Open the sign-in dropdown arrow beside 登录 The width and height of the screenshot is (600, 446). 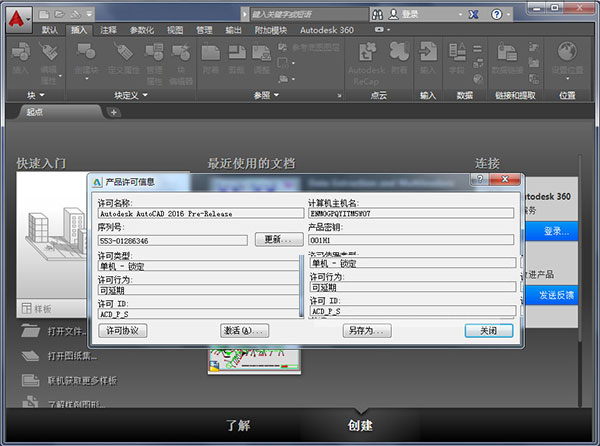(x=460, y=15)
